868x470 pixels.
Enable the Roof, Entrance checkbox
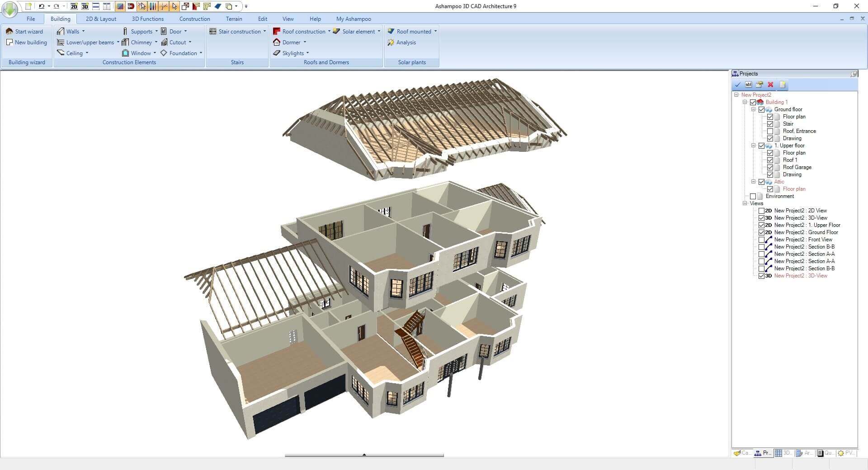(x=771, y=131)
